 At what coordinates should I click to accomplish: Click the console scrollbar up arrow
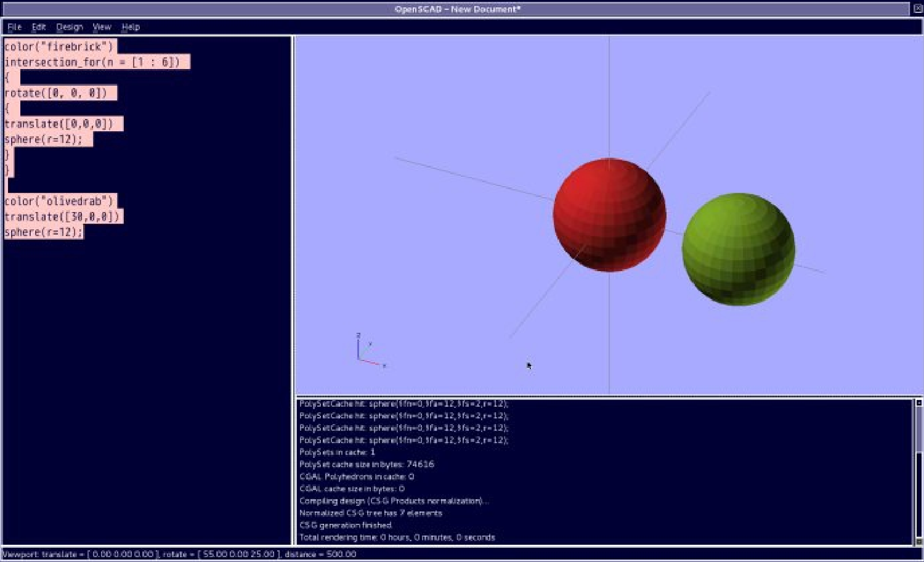[918, 403]
